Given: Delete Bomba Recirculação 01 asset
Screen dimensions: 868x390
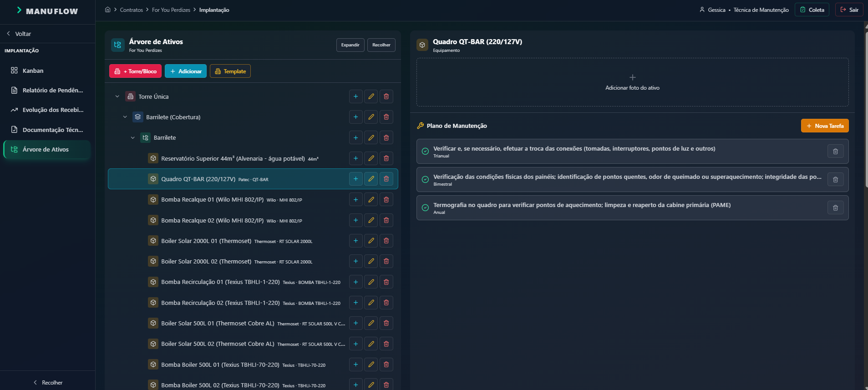Looking at the screenshot, I should [386, 282].
